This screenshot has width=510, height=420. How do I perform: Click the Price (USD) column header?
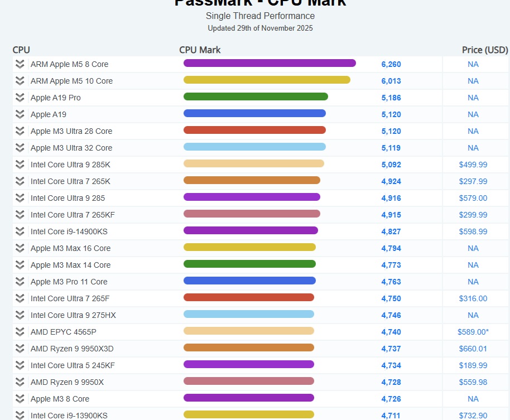(x=485, y=50)
